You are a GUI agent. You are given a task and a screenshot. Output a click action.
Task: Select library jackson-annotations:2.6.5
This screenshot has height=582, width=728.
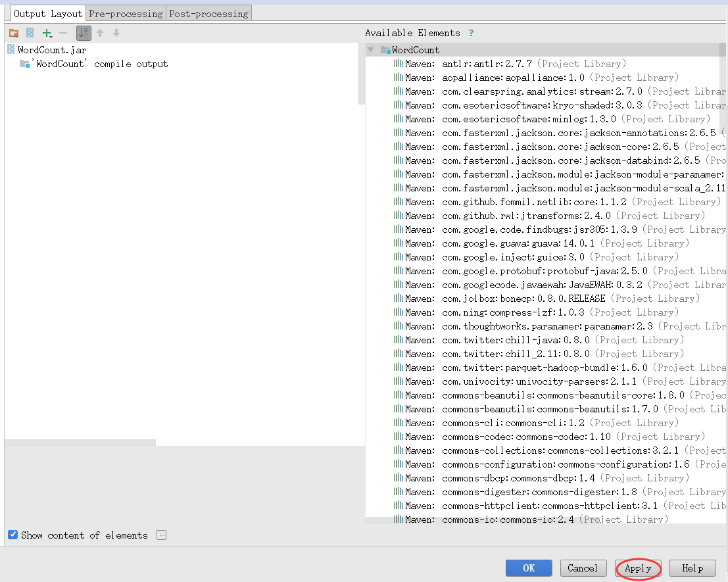pyautogui.click(x=560, y=133)
